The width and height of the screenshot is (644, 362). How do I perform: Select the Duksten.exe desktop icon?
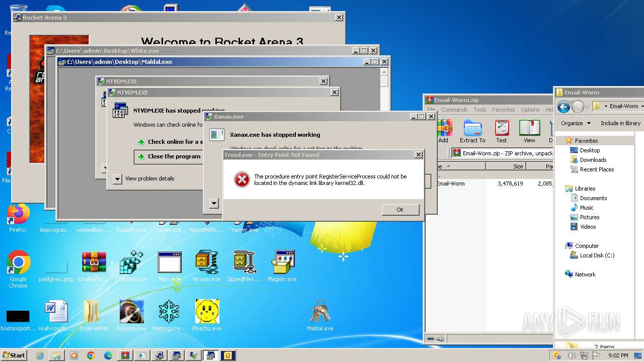[x=131, y=267]
